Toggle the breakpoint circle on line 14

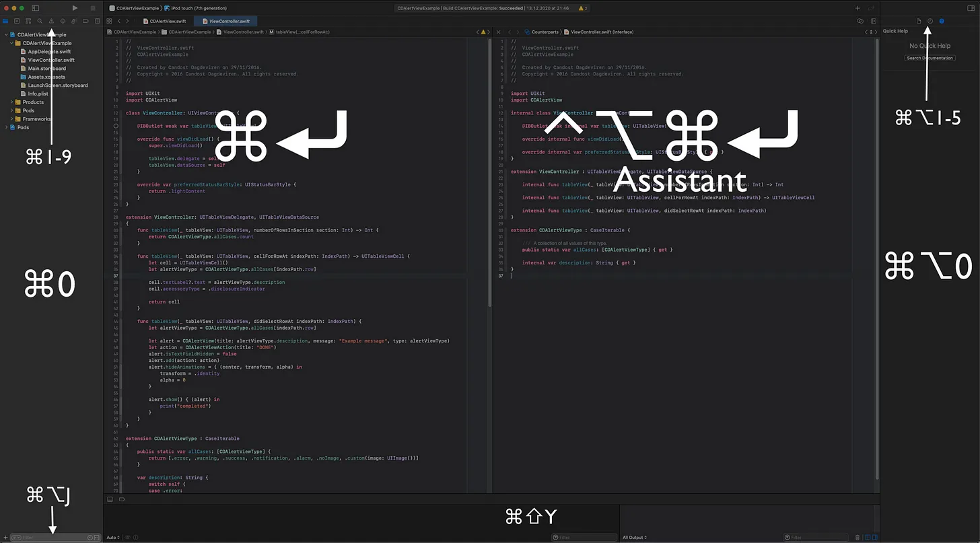[116, 126]
